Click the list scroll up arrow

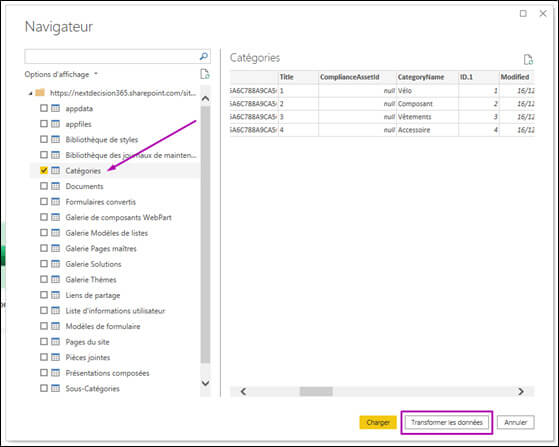coord(205,99)
